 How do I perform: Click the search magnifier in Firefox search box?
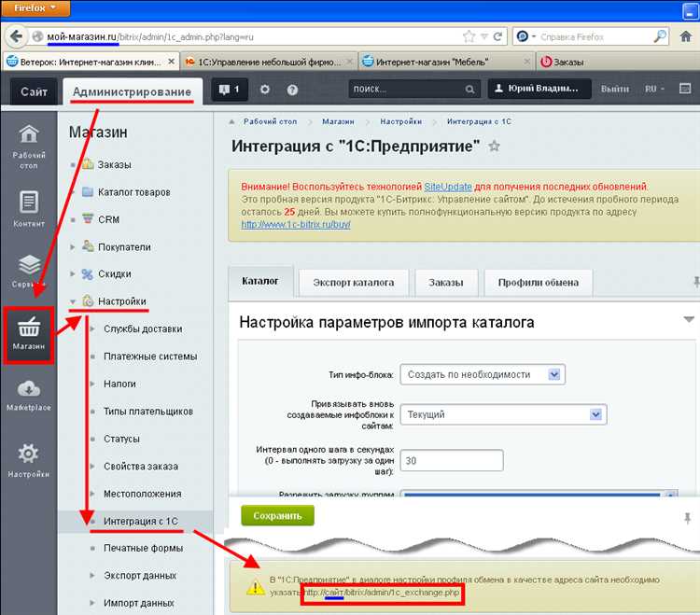[660, 36]
